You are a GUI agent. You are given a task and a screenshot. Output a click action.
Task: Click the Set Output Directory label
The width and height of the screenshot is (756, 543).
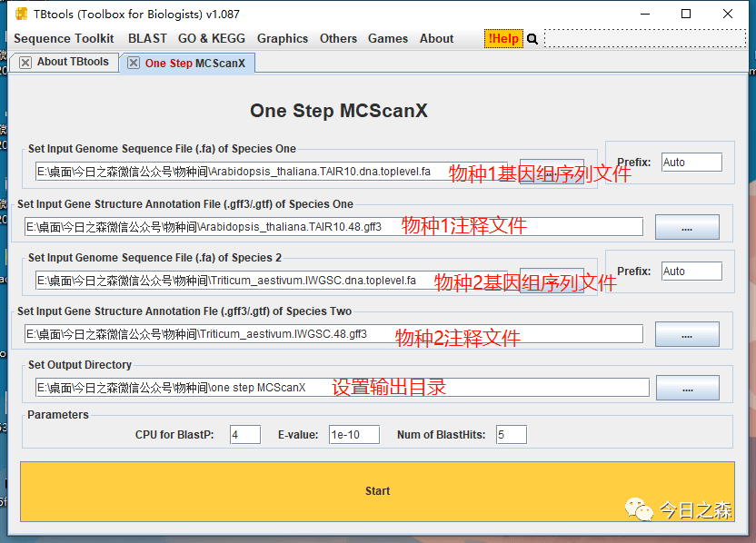point(80,365)
